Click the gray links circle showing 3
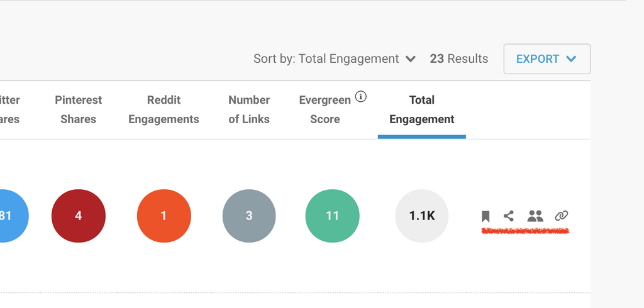Screen dimensions: 644x308 pos(249,216)
